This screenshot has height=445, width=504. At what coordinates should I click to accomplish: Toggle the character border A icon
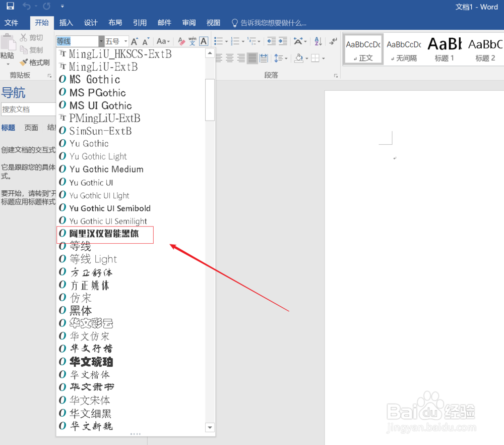tap(204, 41)
